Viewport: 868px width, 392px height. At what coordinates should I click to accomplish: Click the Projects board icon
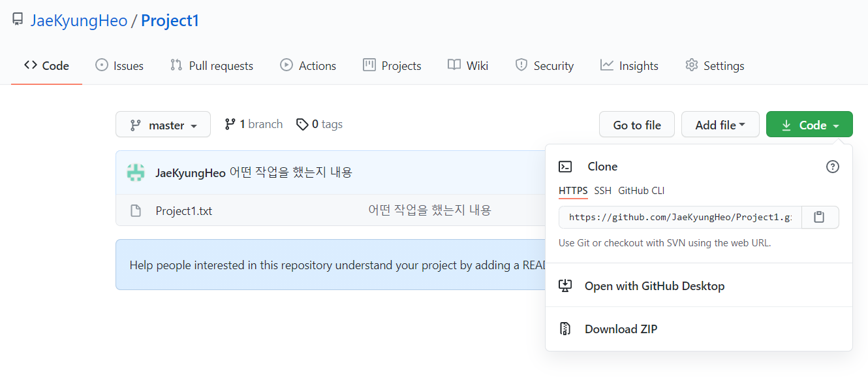click(x=369, y=65)
